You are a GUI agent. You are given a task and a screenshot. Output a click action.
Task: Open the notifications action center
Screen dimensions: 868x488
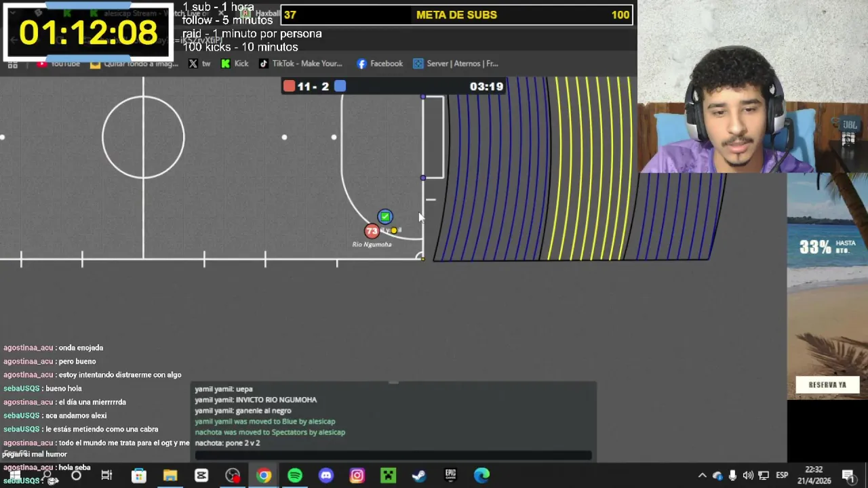(x=848, y=476)
